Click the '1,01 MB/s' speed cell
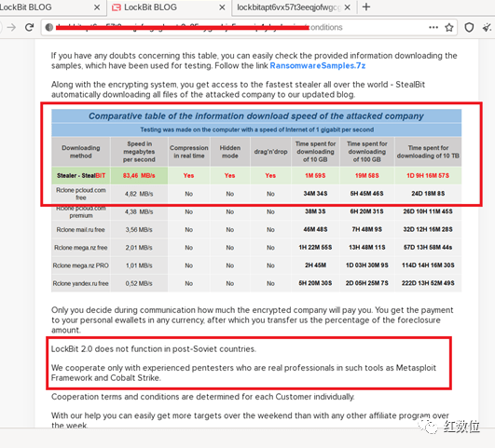Image resolution: width=495 pixels, height=448 pixels. (x=139, y=265)
